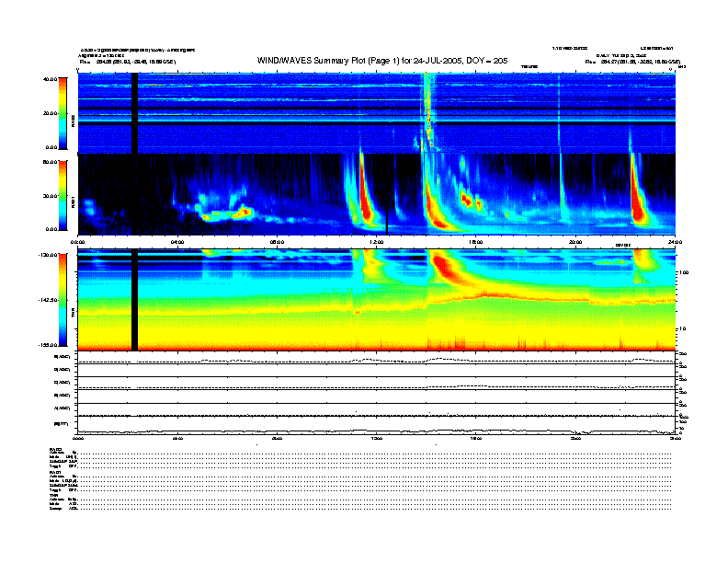Click the vertical RAD2 axis label
The image size is (728, 563).
click(73, 121)
